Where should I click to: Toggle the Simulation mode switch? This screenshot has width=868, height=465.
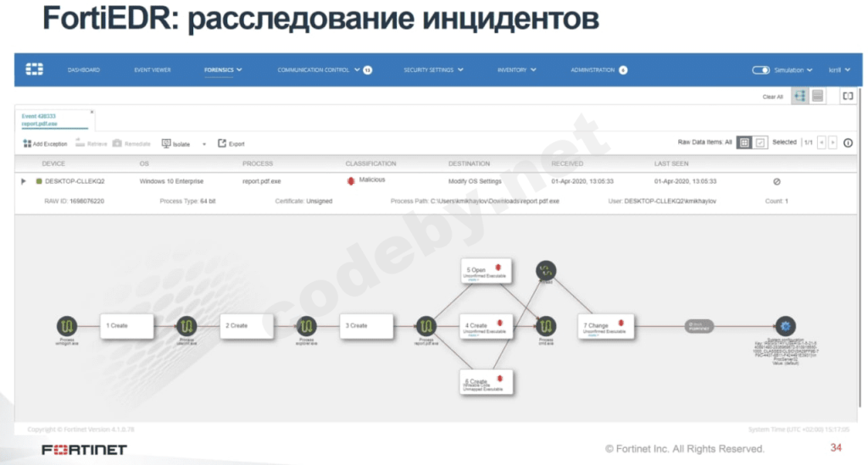click(760, 69)
